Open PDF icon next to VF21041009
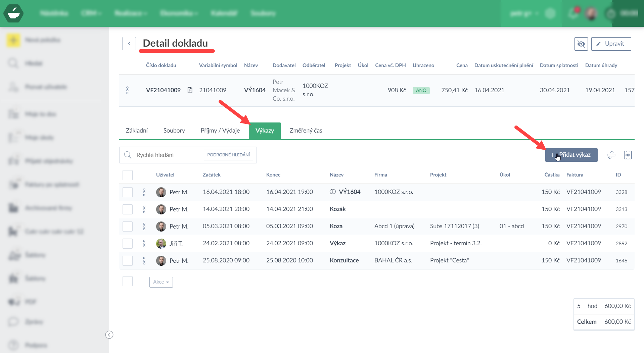The image size is (644, 353). click(x=190, y=90)
